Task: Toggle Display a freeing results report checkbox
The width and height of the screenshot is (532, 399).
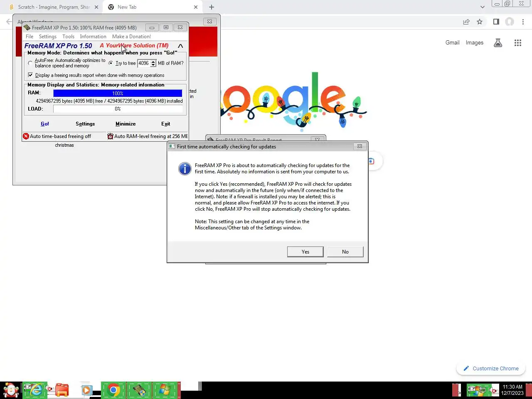Action: pyautogui.click(x=30, y=75)
